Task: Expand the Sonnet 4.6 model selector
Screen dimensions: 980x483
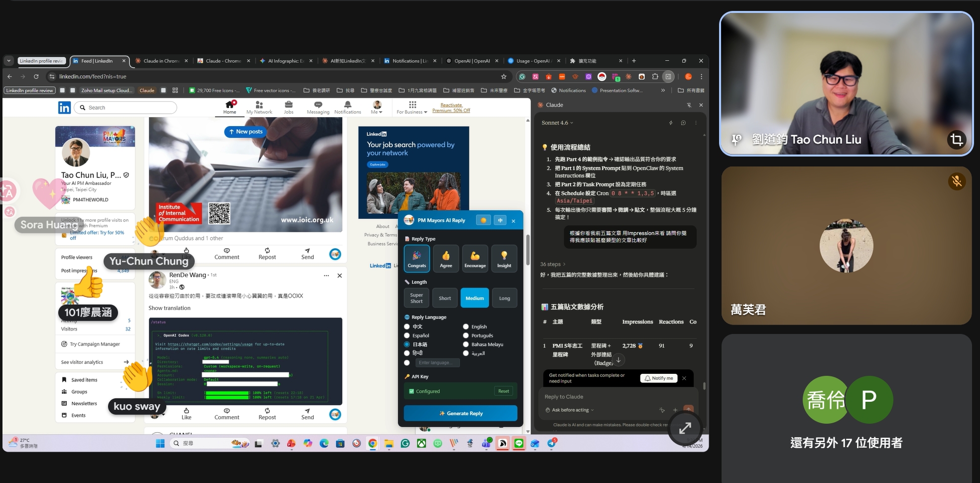Action: pyautogui.click(x=557, y=123)
